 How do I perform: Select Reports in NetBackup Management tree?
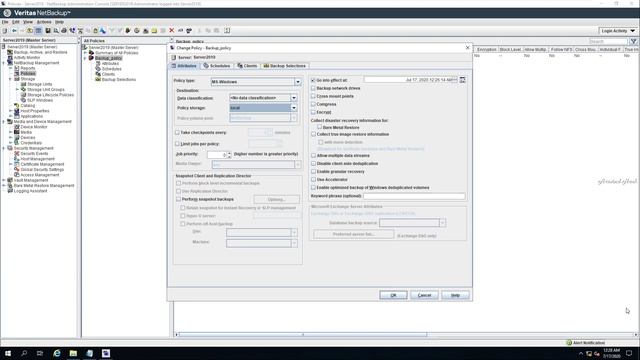(28, 68)
